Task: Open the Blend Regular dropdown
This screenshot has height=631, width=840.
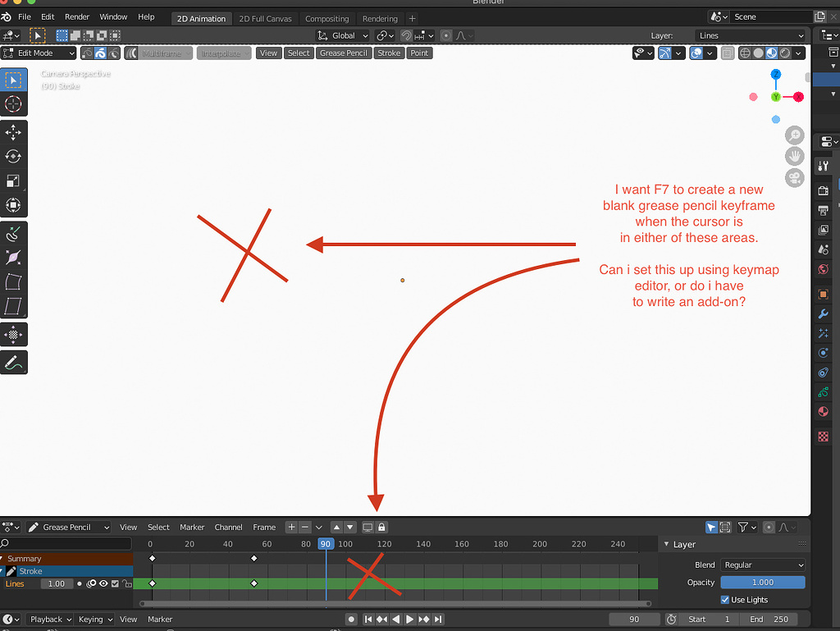Action: tap(763, 565)
